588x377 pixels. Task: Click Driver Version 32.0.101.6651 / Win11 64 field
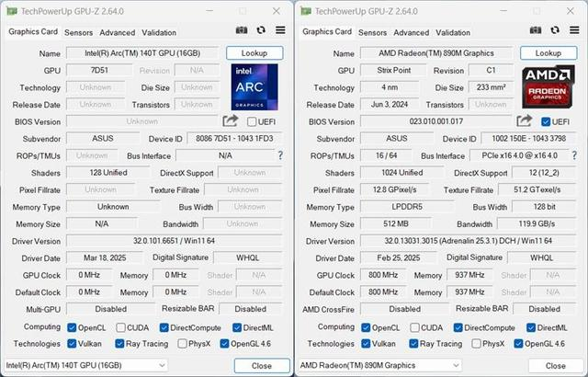[174, 241]
